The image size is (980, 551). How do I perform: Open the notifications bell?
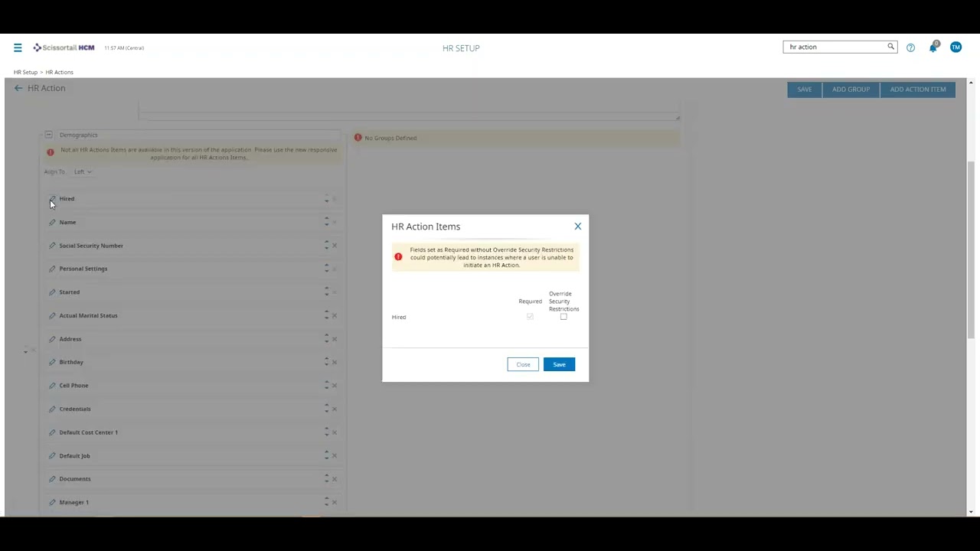pos(933,47)
